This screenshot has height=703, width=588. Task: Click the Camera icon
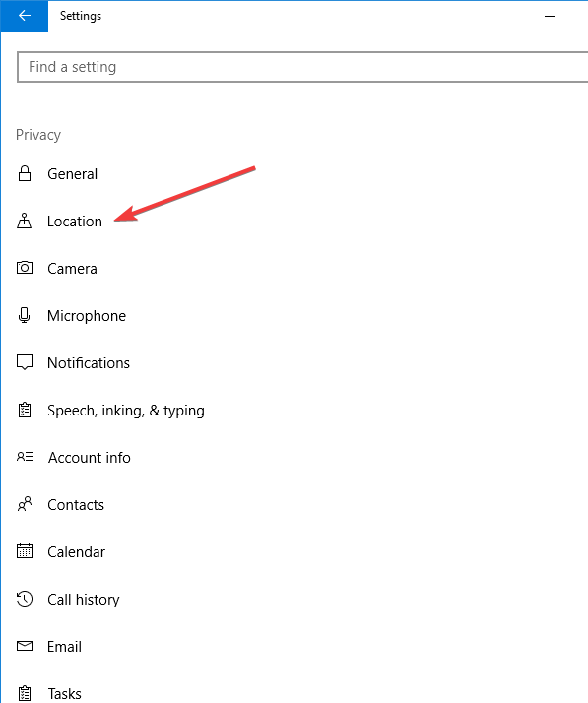coord(25,268)
